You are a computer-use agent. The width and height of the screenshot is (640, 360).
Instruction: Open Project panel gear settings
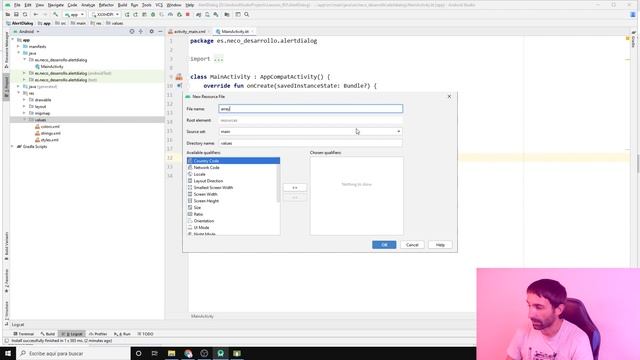[x=151, y=31]
